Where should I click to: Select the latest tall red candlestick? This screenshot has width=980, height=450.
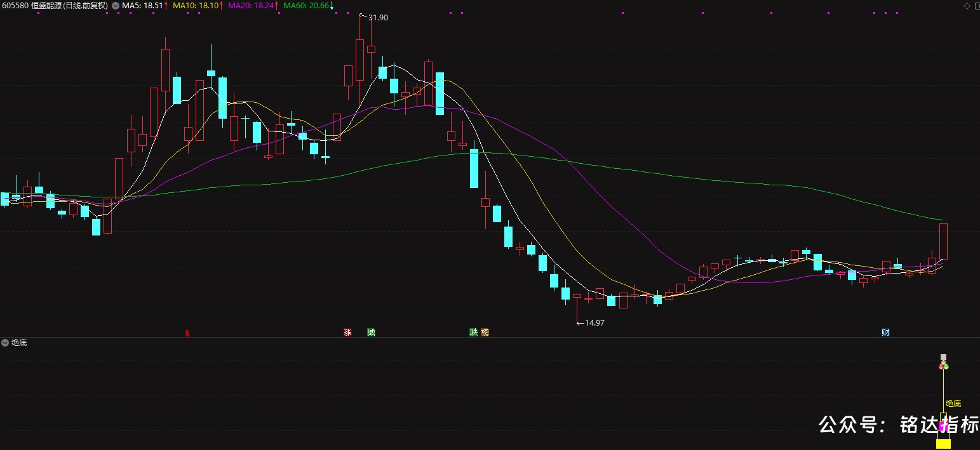[944, 241]
